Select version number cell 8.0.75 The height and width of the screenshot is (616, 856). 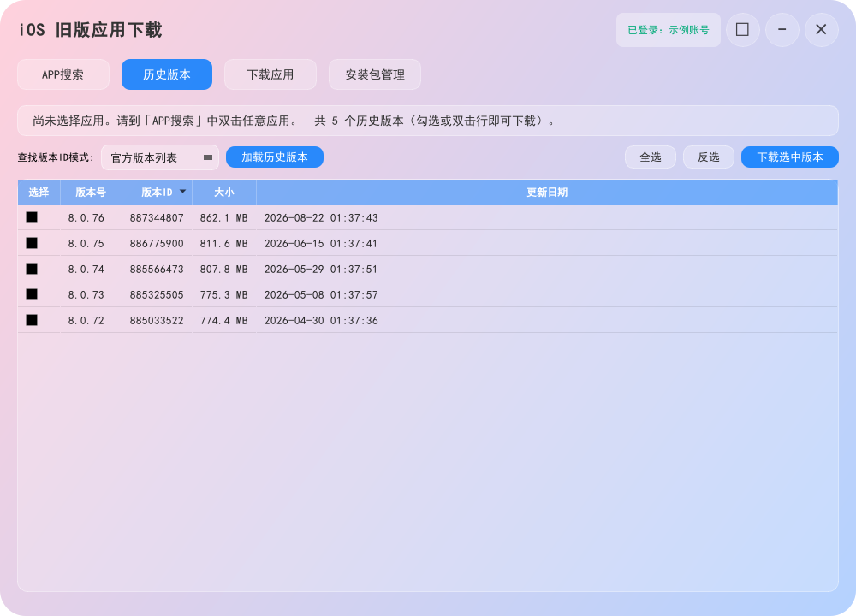[86, 244]
